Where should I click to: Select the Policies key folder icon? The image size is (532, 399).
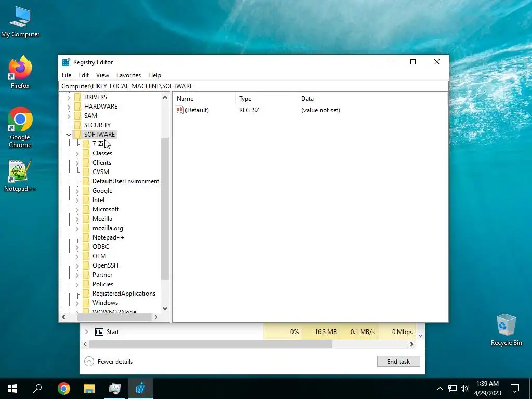click(86, 284)
